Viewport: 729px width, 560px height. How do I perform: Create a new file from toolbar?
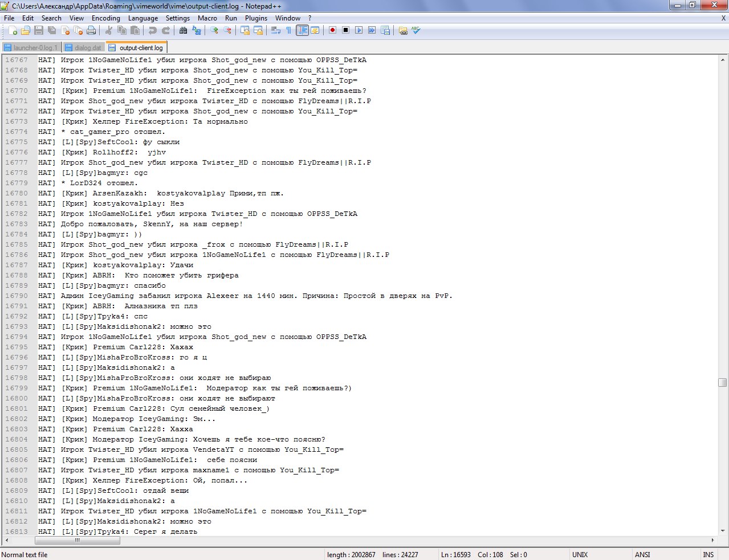(13, 30)
